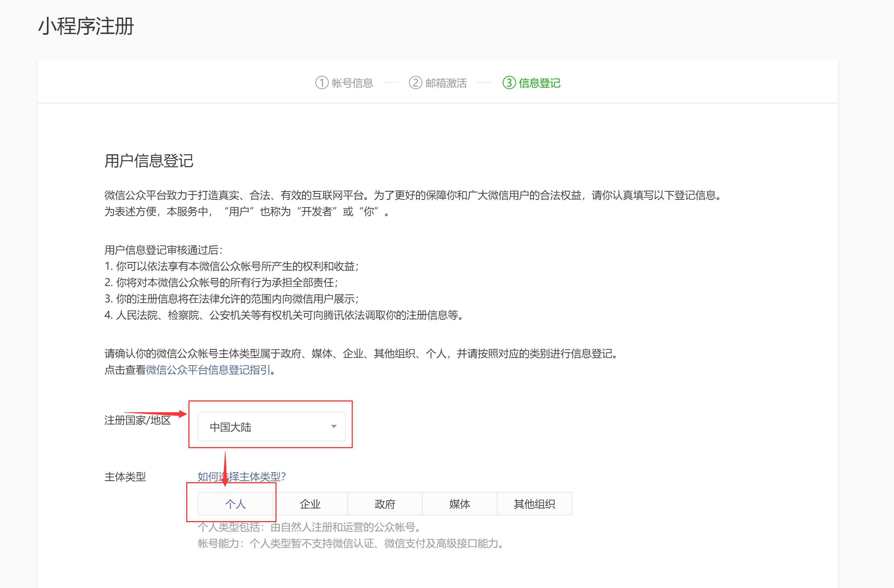Click the 主体类型 field label
Viewport: 894px width, 588px height.
(x=125, y=477)
